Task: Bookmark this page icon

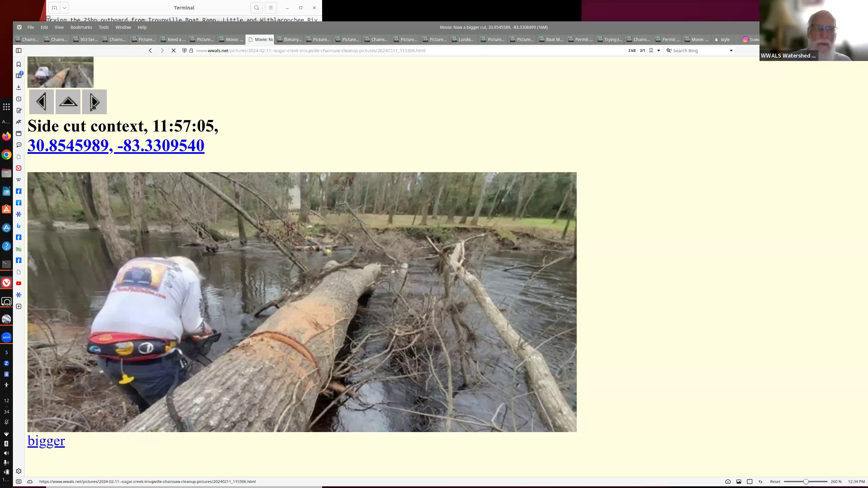Action: (651, 50)
